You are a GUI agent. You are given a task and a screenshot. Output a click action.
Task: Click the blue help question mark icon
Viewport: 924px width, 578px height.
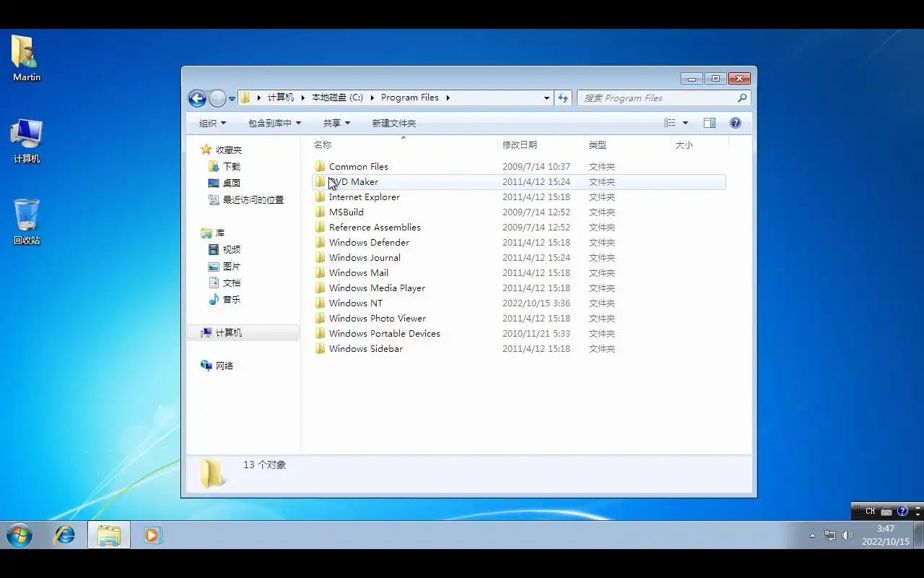(736, 124)
